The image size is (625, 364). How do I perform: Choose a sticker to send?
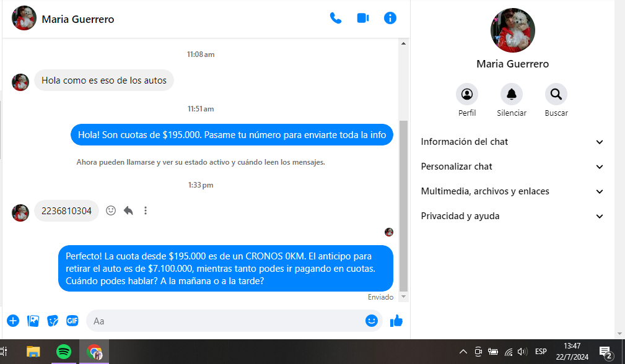pyautogui.click(x=53, y=321)
